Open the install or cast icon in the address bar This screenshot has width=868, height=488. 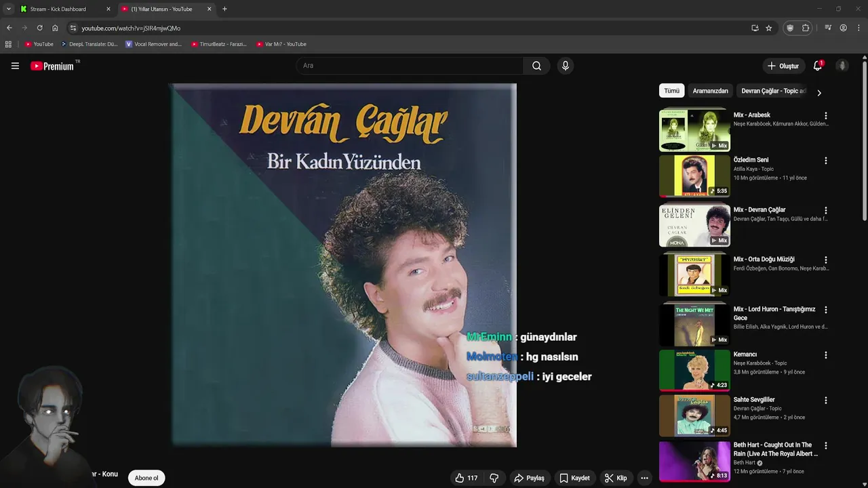click(x=755, y=28)
